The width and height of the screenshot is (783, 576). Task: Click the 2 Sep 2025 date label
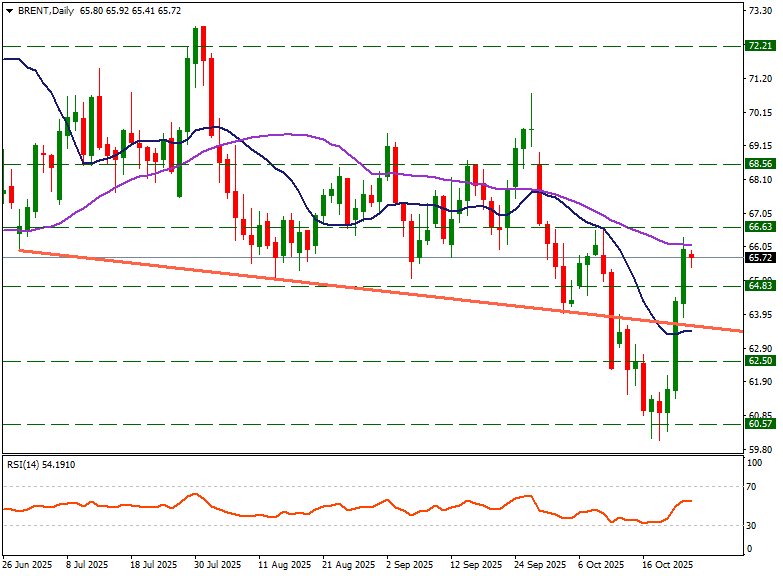(411, 564)
